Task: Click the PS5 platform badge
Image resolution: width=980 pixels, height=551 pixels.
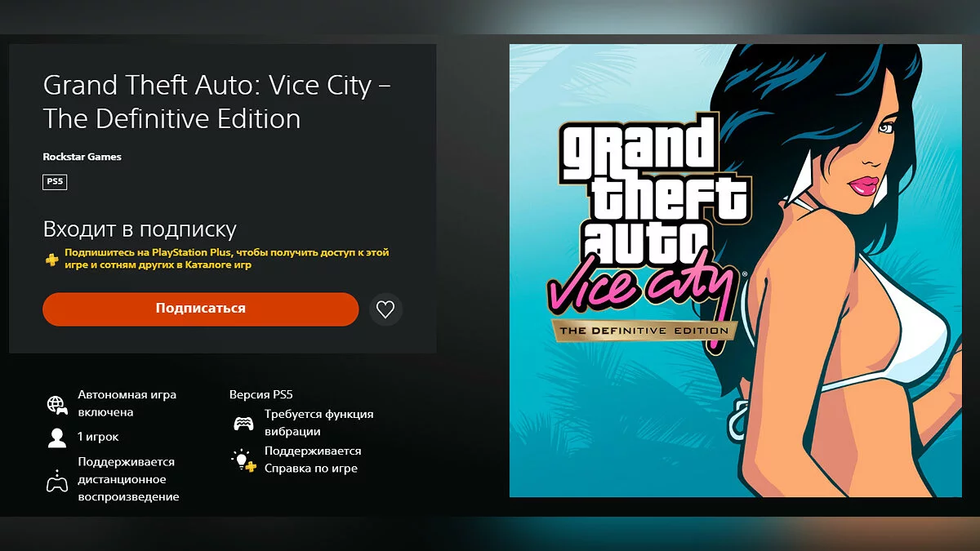Action: [55, 181]
